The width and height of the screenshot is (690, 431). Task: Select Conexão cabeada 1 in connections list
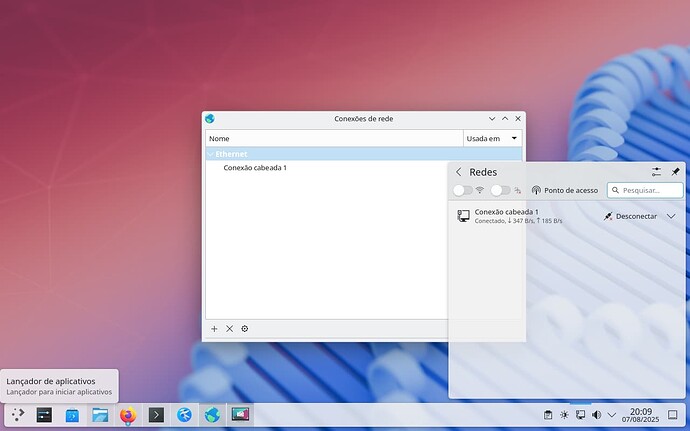coord(255,168)
